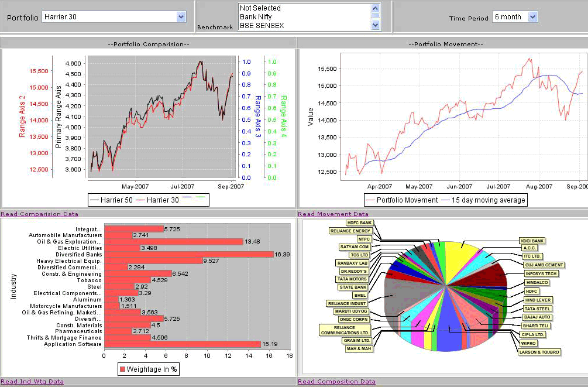Click the MARUTI UDYOG pie label
The height and width of the screenshot is (387, 588).
351,311
